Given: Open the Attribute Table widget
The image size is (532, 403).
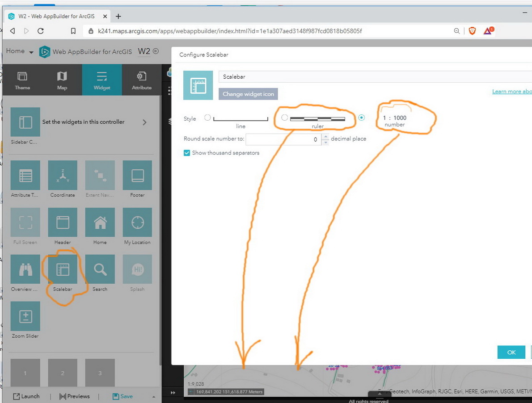Looking at the screenshot, I should click(25, 175).
